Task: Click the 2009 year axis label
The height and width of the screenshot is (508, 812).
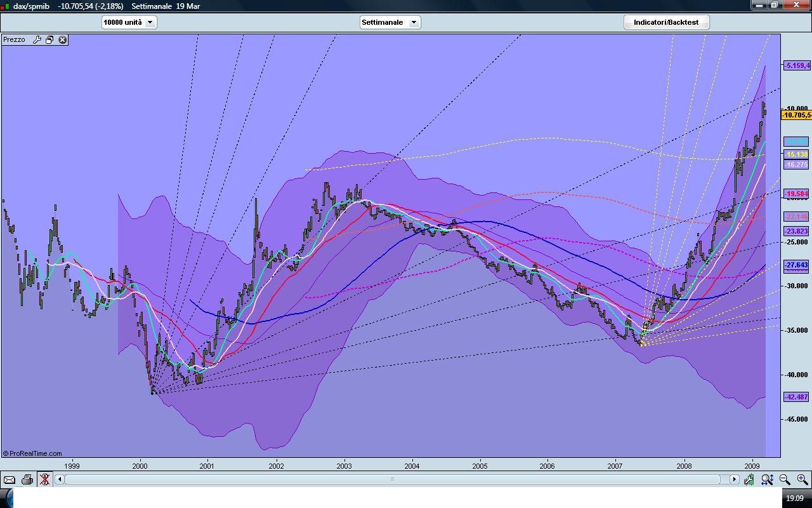Action: coord(752,465)
